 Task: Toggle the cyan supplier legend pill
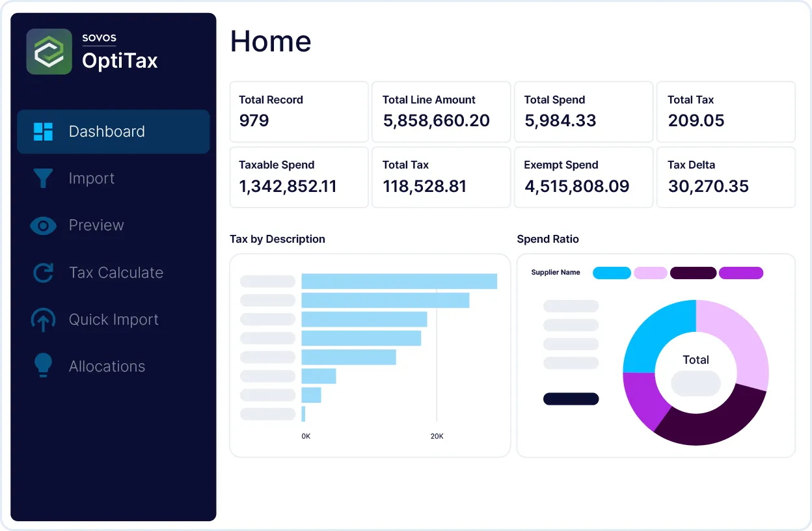(x=612, y=273)
